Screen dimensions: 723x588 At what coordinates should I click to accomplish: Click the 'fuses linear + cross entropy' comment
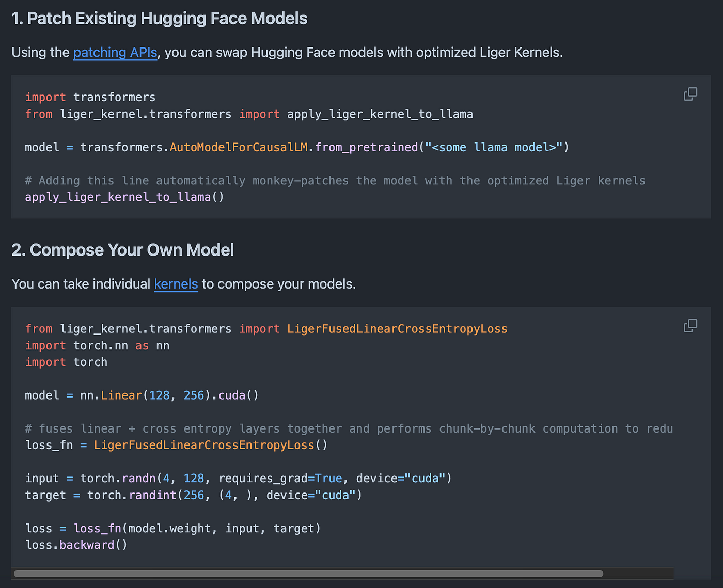pyautogui.click(x=349, y=429)
